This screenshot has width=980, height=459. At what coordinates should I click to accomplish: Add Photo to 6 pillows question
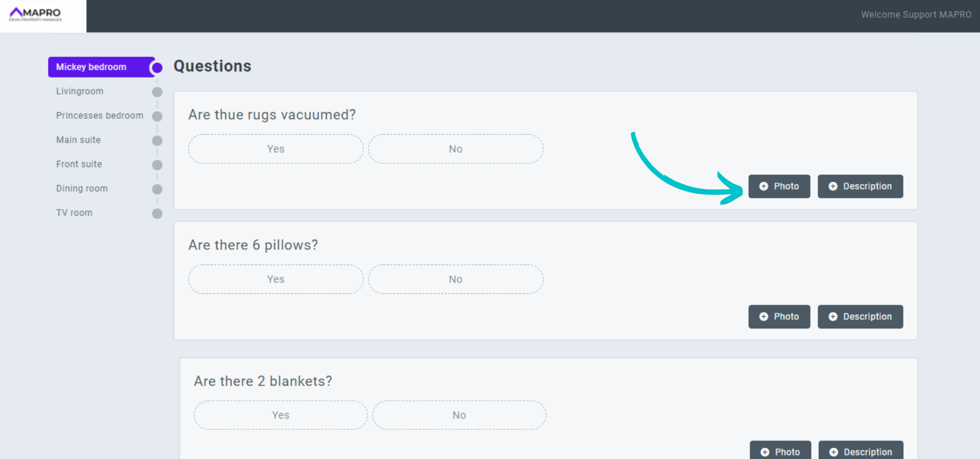point(779,317)
